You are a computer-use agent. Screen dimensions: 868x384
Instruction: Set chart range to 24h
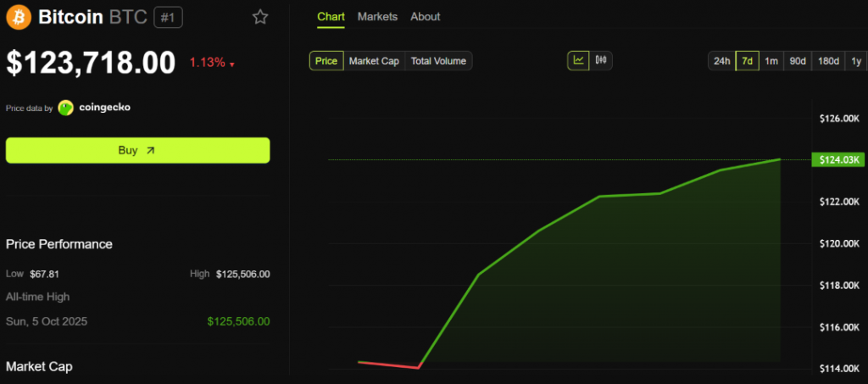[x=721, y=61]
